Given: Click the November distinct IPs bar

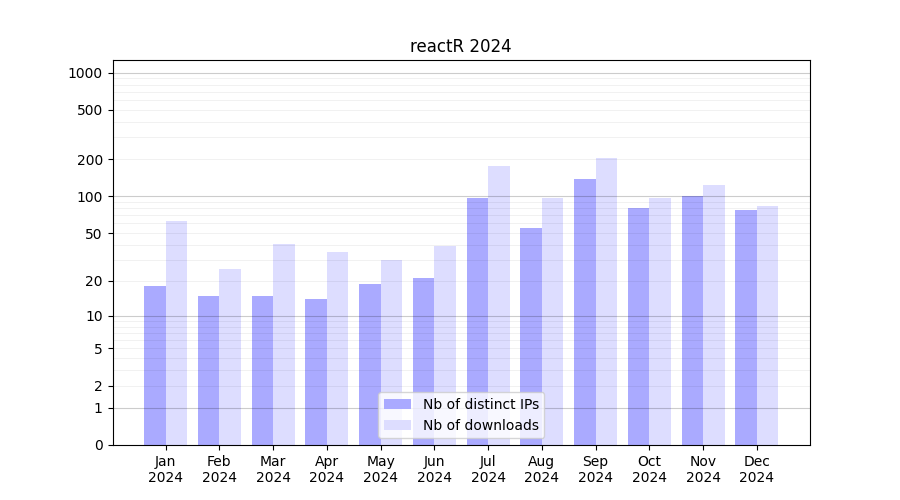Looking at the screenshot, I should [x=692, y=320].
